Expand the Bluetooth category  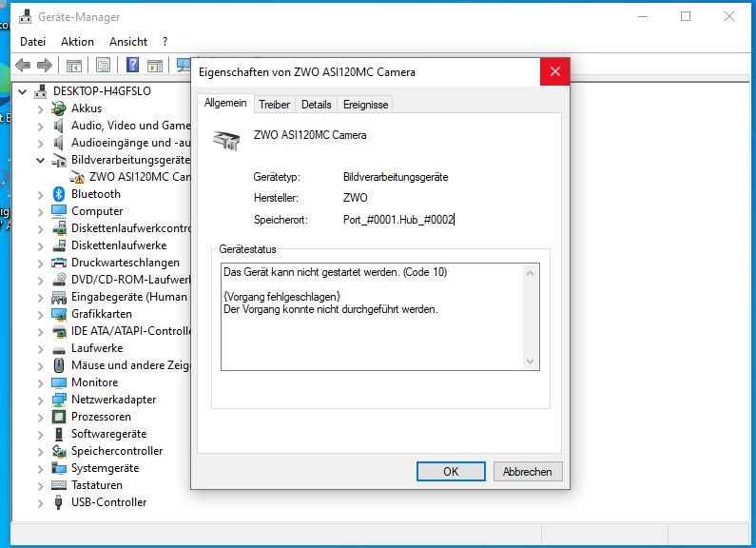(x=41, y=194)
